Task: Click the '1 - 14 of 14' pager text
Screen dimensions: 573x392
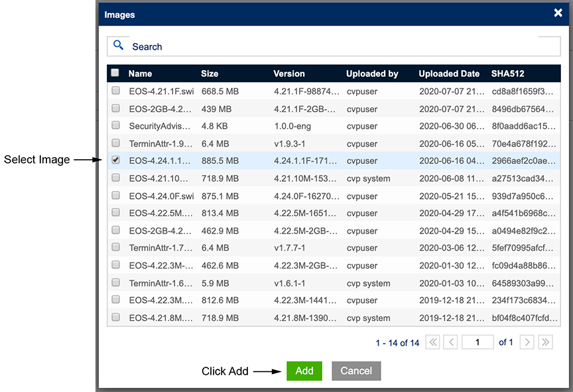Action: [397, 343]
